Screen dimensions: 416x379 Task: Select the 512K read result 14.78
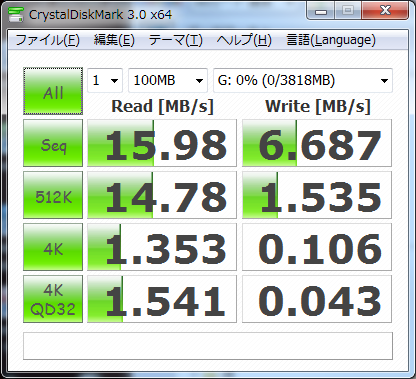click(x=162, y=195)
